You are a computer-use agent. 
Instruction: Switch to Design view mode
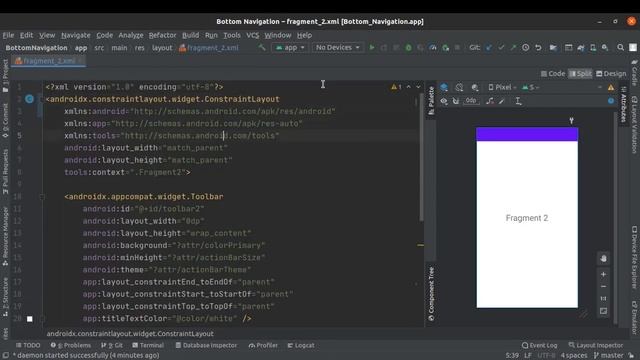coord(611,73)
